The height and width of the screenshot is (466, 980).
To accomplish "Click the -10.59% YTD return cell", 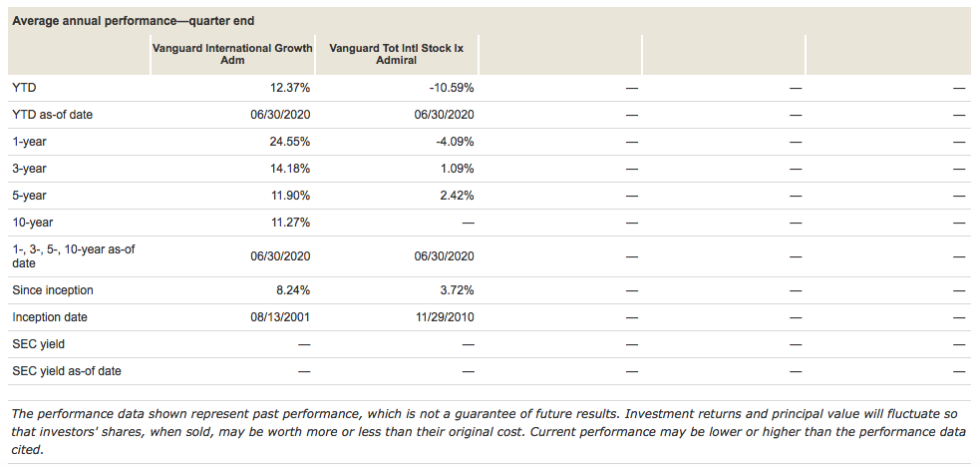I will coord(451,88).
